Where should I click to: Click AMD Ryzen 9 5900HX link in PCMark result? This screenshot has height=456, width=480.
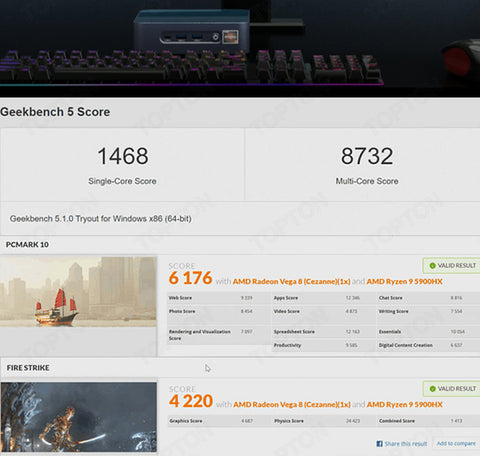click(404, 282)
